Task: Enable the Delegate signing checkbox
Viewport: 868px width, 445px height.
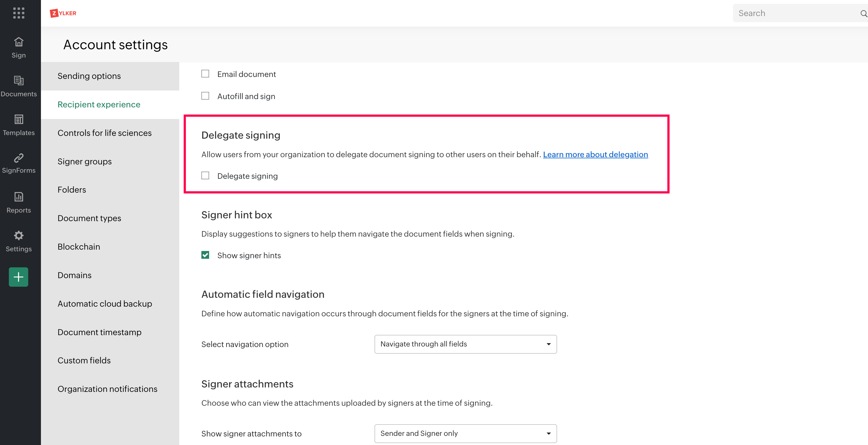Action: tap(205, 176)
